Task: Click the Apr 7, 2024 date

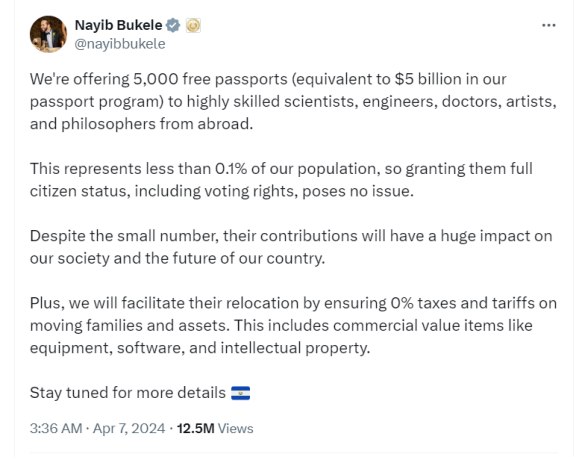Action: point(129,429)
